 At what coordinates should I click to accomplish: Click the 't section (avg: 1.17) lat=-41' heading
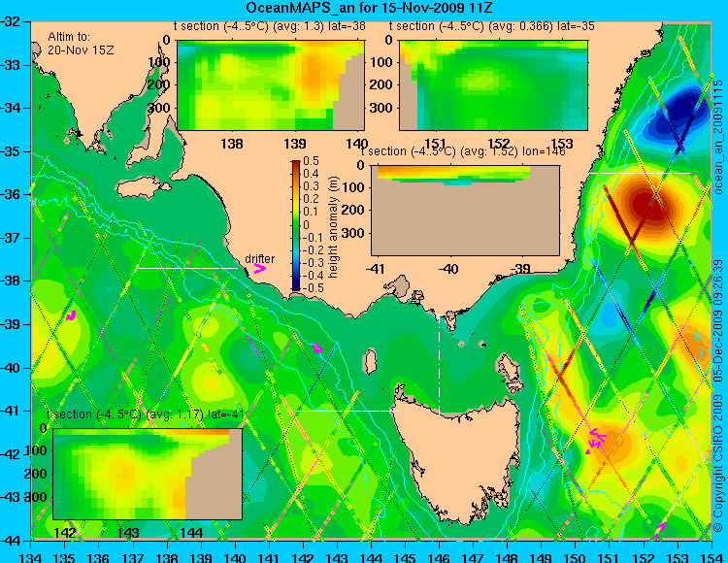146,414
